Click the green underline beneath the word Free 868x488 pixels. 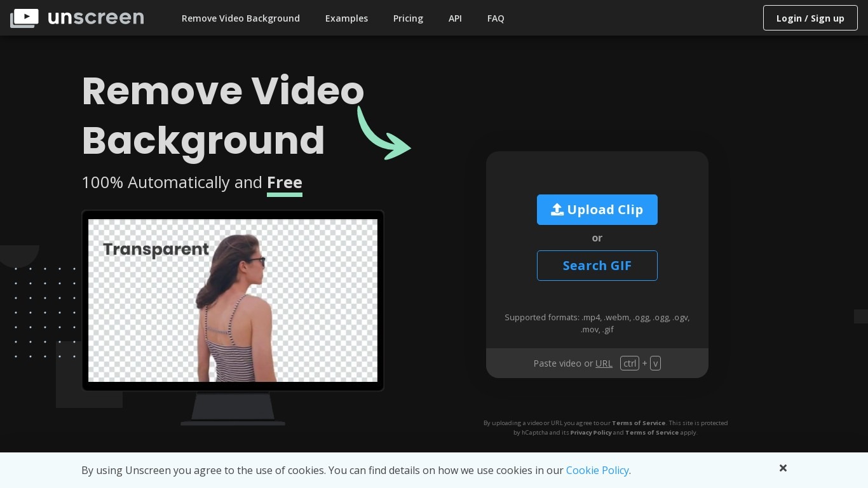[x=284, y=196]
